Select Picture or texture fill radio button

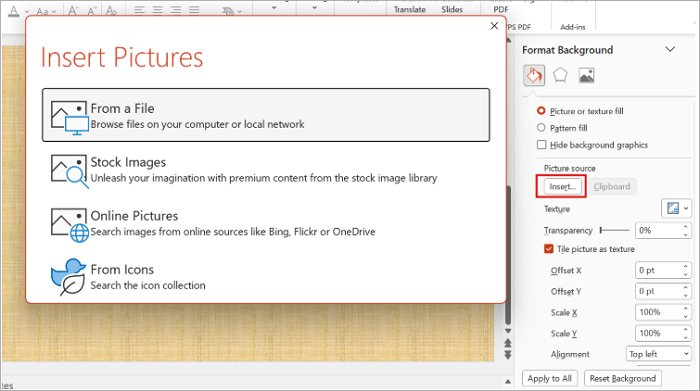click(x=541, y=111)
